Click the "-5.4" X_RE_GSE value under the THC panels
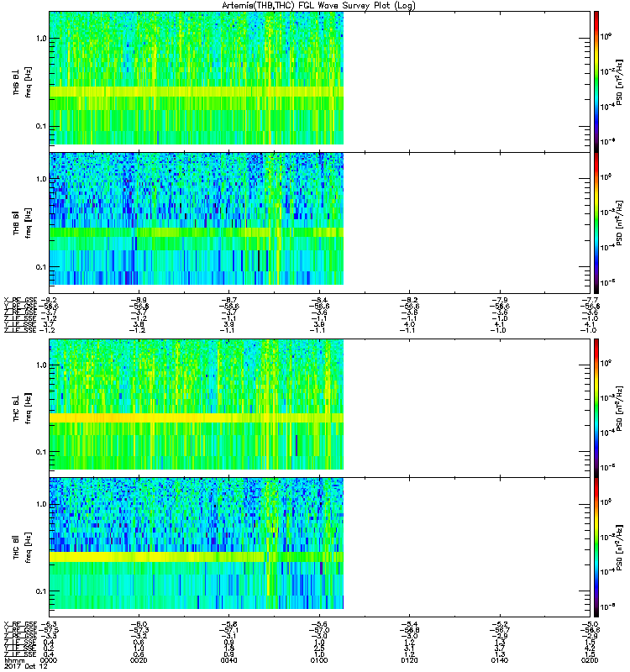This screenshot has width=630, height=672. tap(409, 624)
